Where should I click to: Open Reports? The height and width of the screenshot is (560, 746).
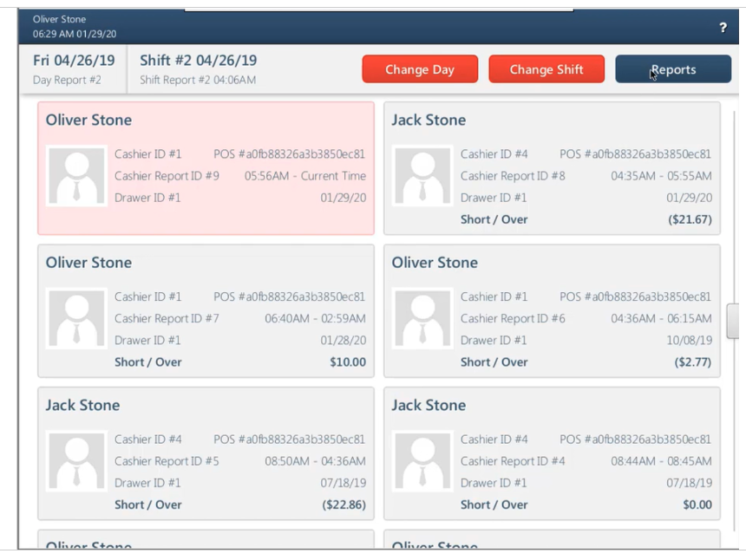673,68
